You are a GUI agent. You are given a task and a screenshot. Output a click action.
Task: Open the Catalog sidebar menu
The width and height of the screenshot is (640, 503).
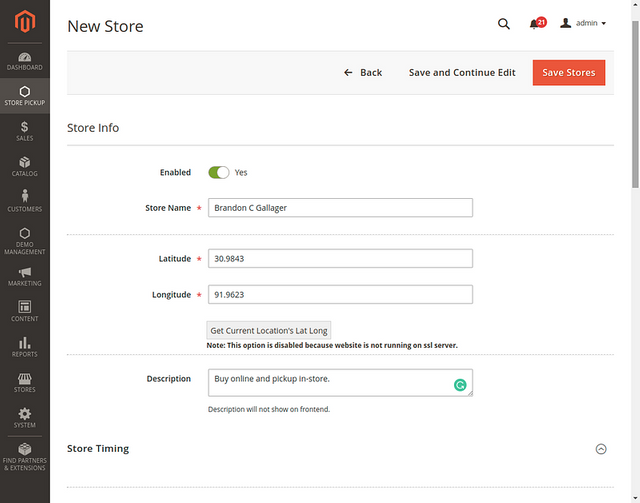24,167
